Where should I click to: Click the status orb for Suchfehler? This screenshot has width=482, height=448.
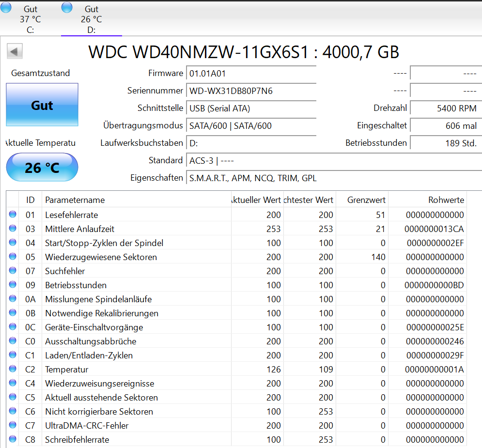(x=13, y=270)
